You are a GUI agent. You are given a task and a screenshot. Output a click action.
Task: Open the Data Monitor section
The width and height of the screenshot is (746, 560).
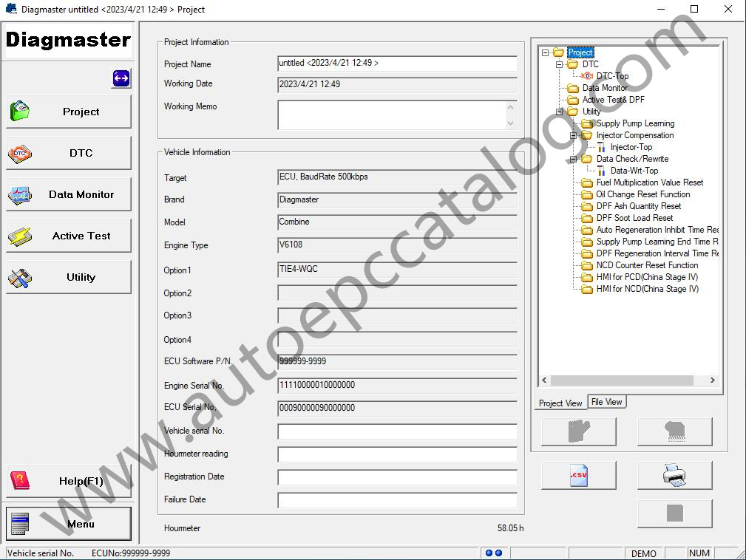pyautogui.click(x=69, y=194)
